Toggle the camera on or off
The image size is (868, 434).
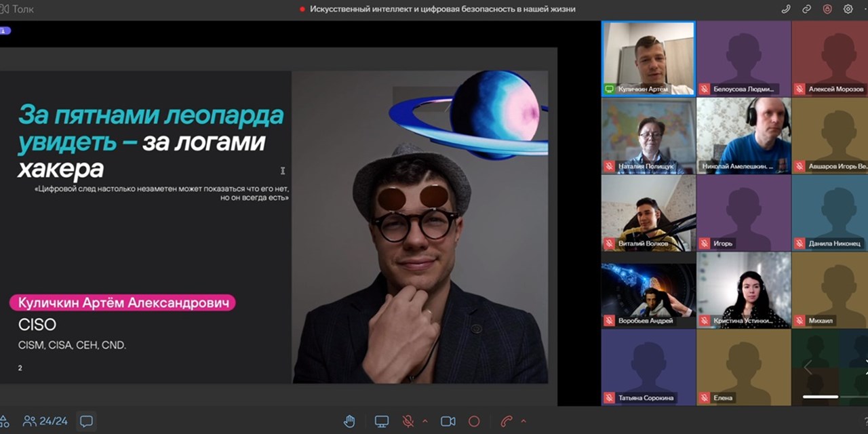448,421
